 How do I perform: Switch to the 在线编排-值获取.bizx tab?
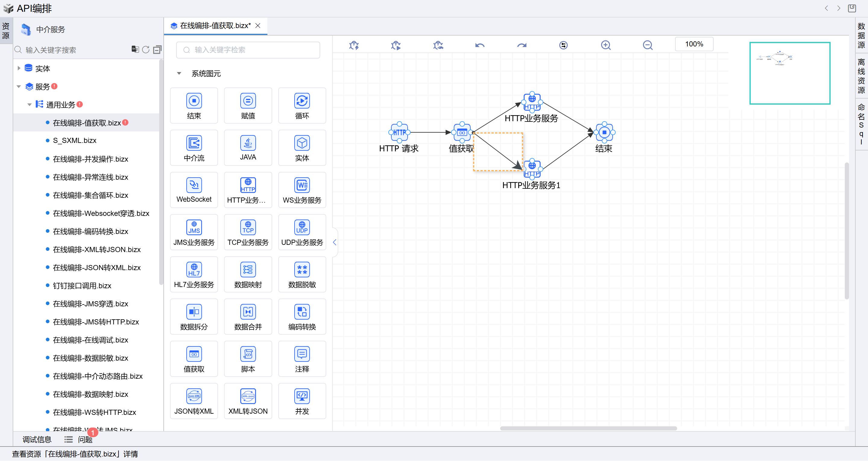[215, 26]
